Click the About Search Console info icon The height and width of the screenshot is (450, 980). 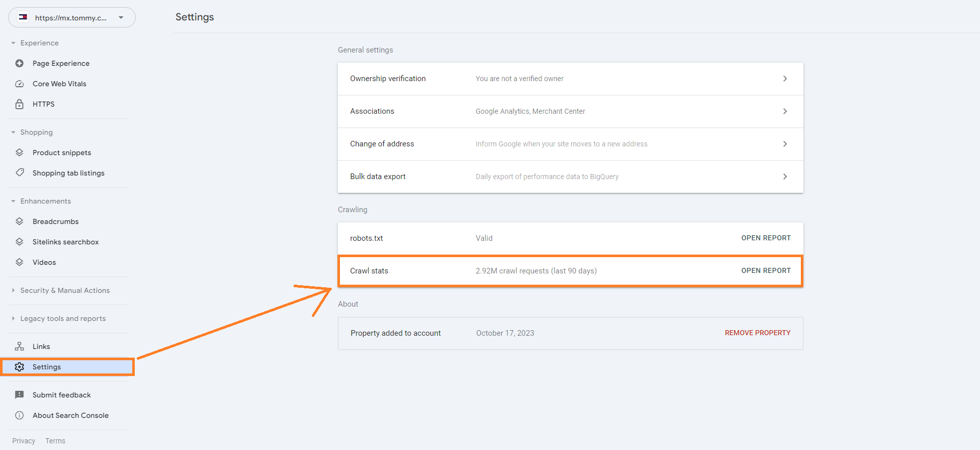19,415
